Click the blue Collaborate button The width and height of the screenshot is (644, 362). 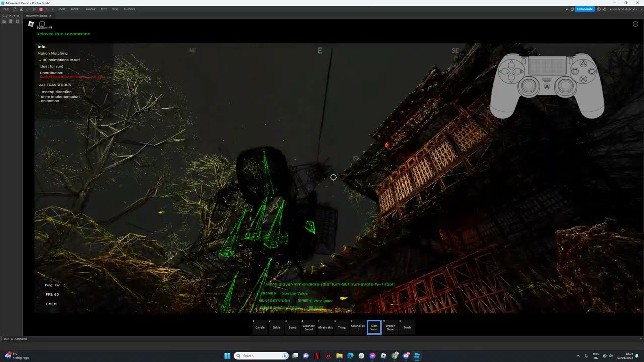click(x=584, y=9)
